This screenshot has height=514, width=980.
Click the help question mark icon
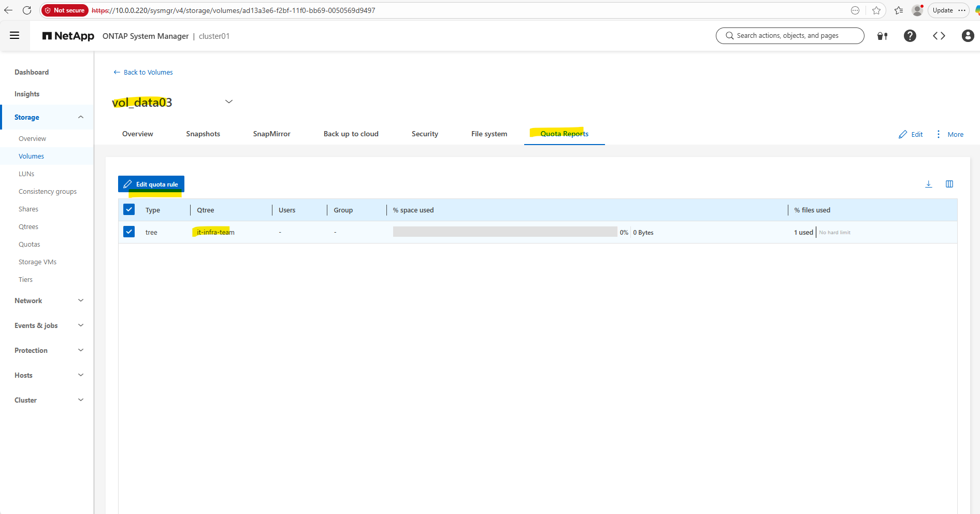(910, 36)
